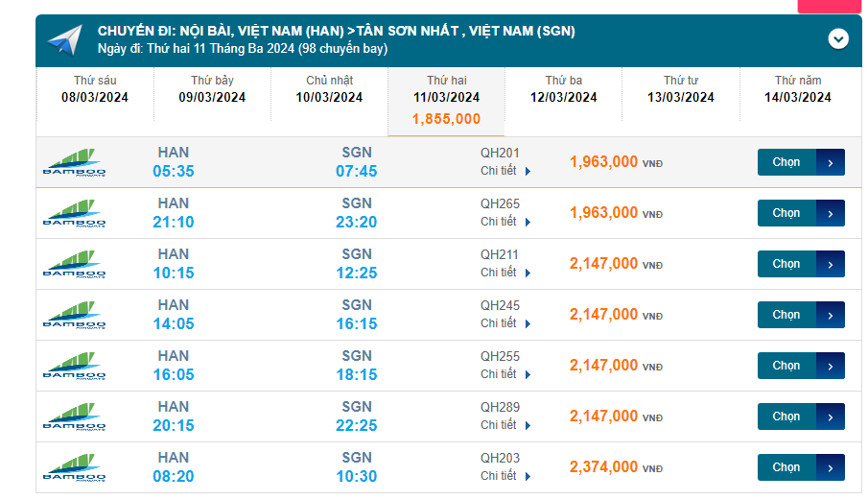The width and height of the screenshot is (868, 500).
Task: Click Bamboo Airways logo for flight QH255
Action: pyautogui.click(x=75, y=366)
